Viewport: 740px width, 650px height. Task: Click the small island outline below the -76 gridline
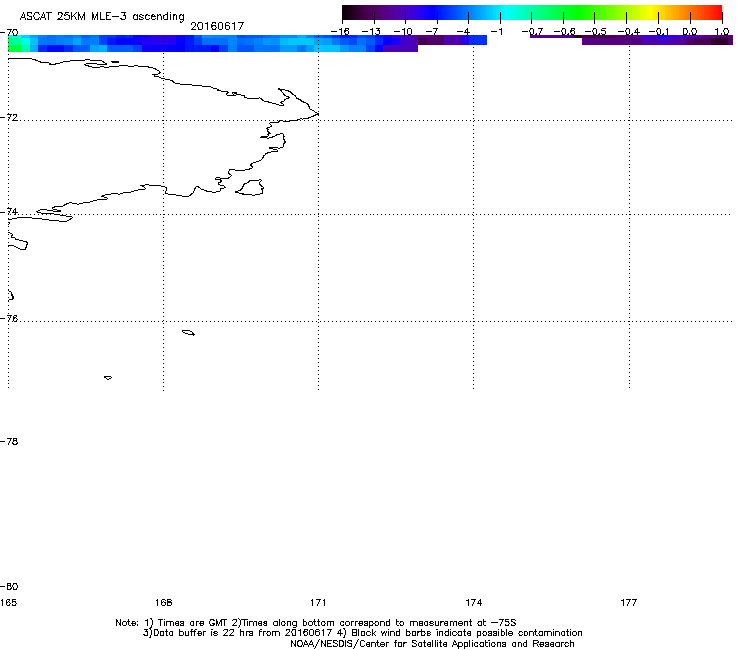pos(188,333)
